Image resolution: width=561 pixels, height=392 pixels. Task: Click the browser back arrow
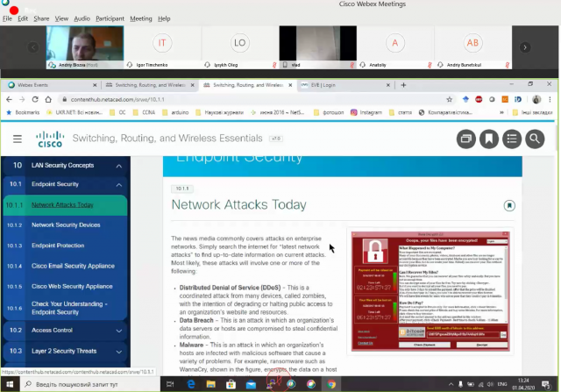10,99
